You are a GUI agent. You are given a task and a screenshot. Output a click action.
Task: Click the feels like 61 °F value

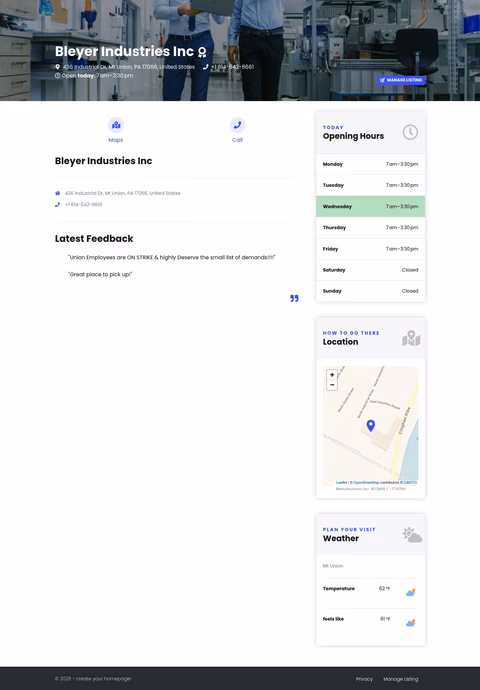pos(385,619)
